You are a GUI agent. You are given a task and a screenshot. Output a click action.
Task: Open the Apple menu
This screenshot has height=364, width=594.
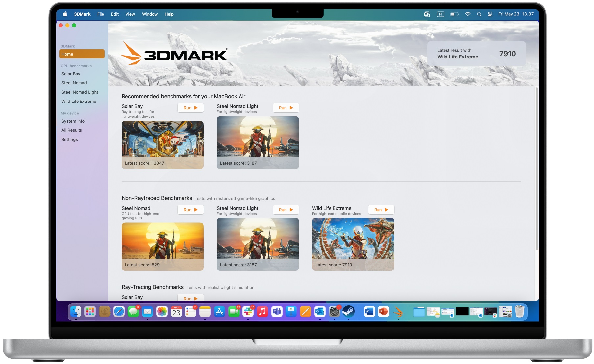tap(65, 14)
